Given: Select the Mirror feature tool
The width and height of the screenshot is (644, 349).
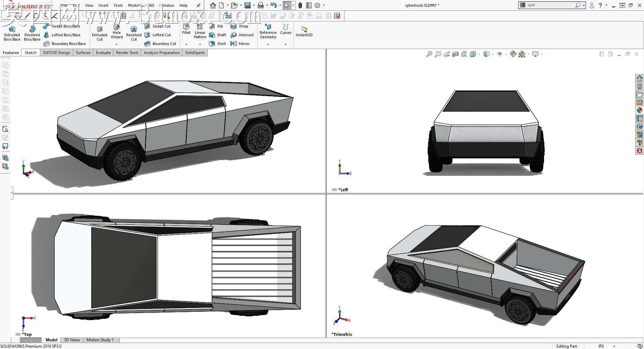Looking at the screenshot, I should click(x=240, y=44).
